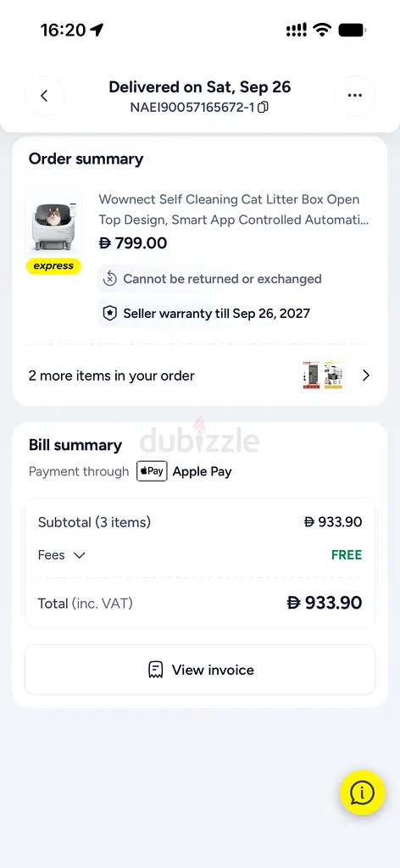Tap Cannot be returned or exchanged label
This screenshot has width=400, height=868.
click(x=222, y=279)
